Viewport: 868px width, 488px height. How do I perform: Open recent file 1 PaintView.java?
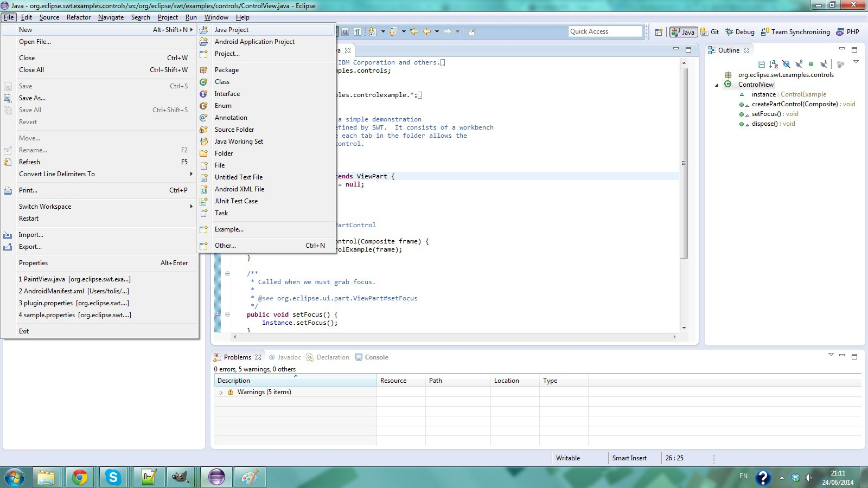point(99,279)
